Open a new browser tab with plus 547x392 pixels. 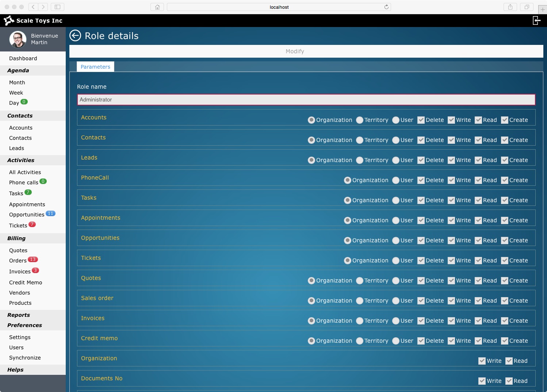tap(543, 9)
